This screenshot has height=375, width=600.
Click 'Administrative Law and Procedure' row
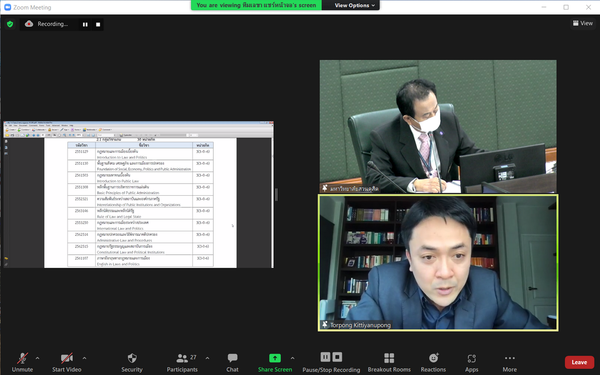(x=140, y=237)
